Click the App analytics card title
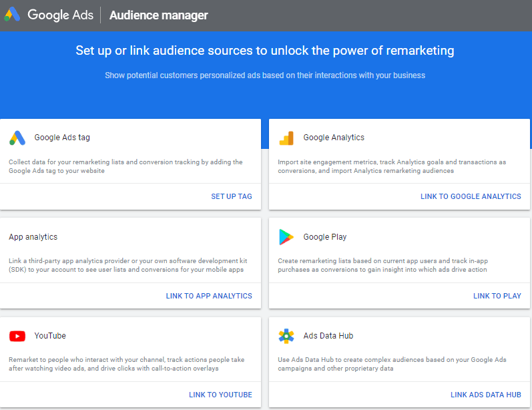The width and height of the screenshot is (532, 410). pyautogui.click(x=33, y=237)
